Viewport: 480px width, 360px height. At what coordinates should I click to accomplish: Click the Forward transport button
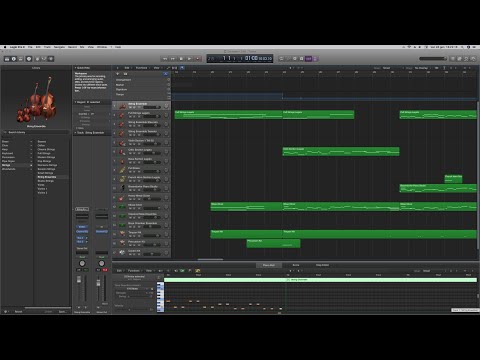[173, 59]
